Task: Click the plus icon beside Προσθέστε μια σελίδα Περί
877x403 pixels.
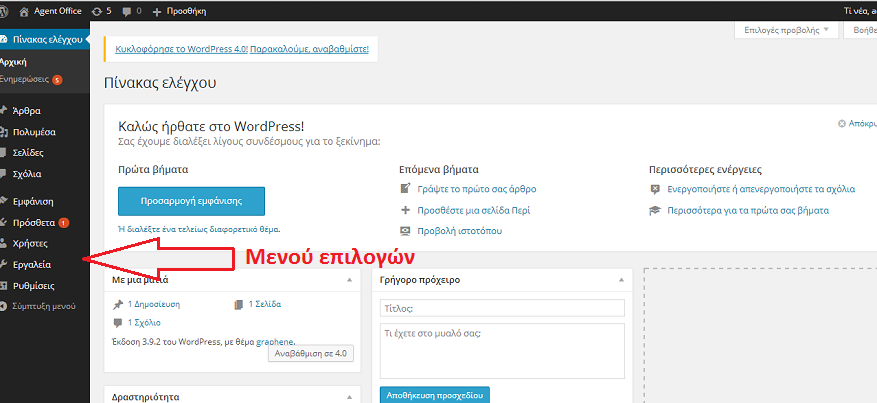Action: pyautogui.click(x=406, y=210)
